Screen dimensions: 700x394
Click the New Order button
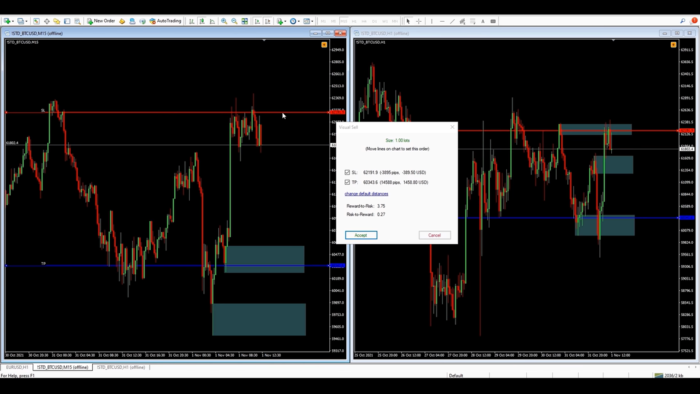coord(100,21)
